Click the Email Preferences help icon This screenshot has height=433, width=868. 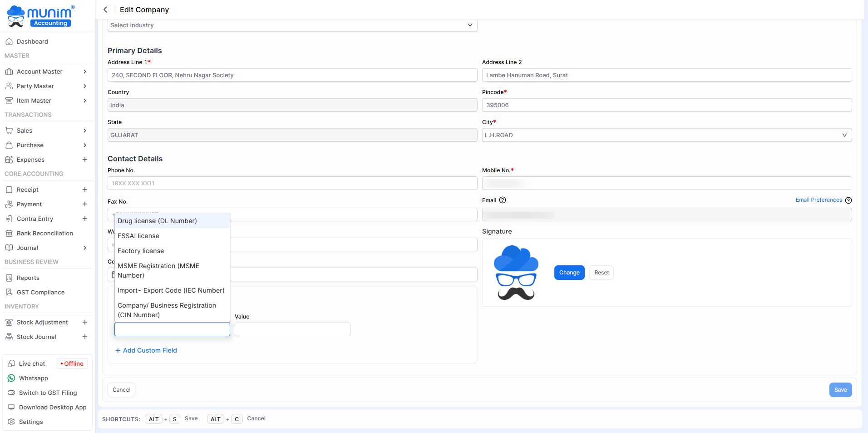[848, 200]
